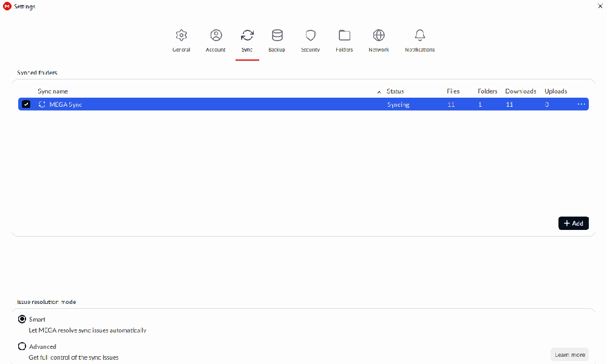Open the Network globe icon
The height and width of the screenshot is (364, 607).
[379, 36]
